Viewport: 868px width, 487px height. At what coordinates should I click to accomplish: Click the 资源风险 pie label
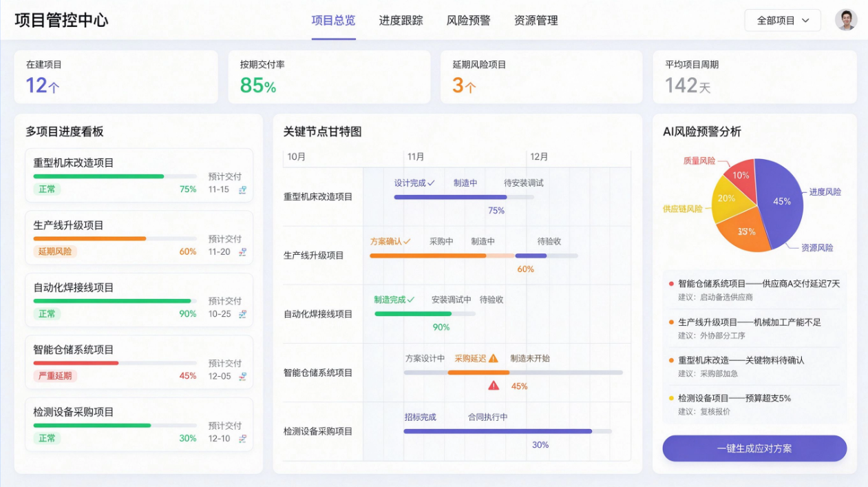[817, 247]
